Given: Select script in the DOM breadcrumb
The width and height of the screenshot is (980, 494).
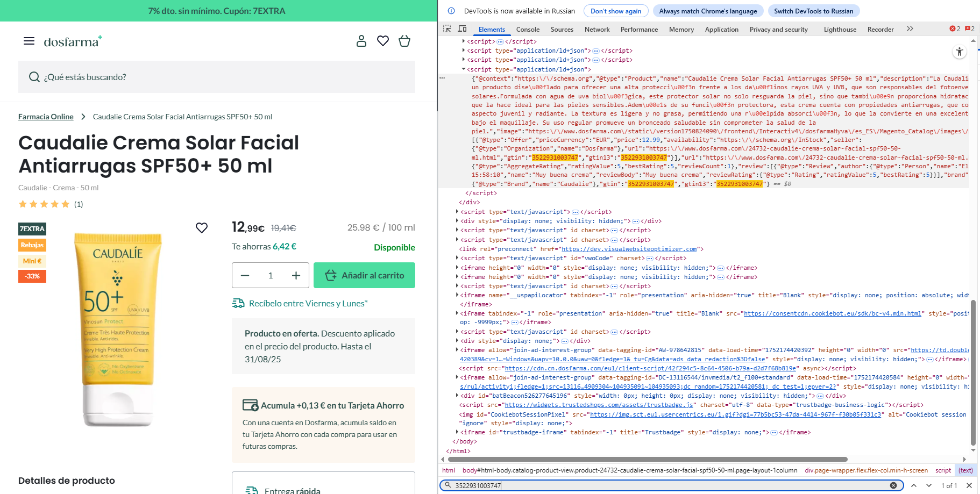Looking at the screenshot, I should 943,470.
